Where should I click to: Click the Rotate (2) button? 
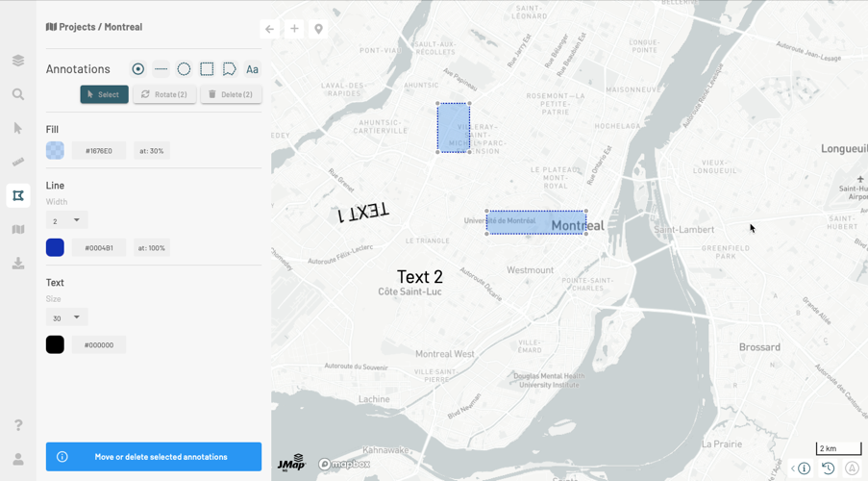[x=164, y=94]
